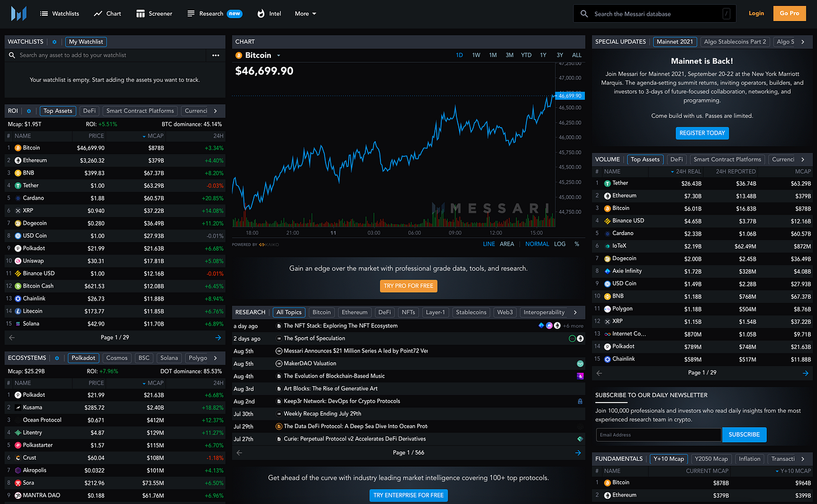Open the watchlist three-dots options menu
Image resolution: width=817 pixels, height=504 pixels.
point(215,55)
